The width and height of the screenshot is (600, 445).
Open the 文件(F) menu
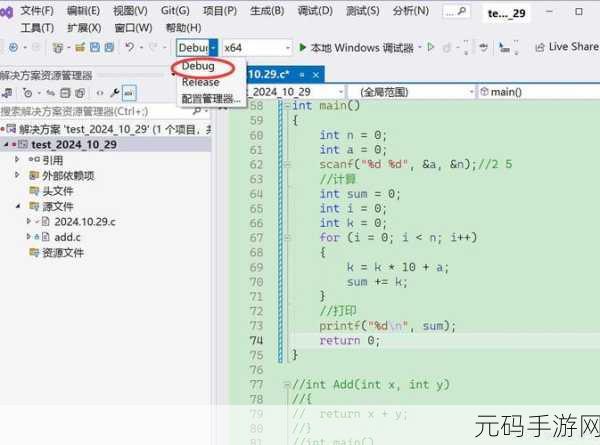point(37,11)
